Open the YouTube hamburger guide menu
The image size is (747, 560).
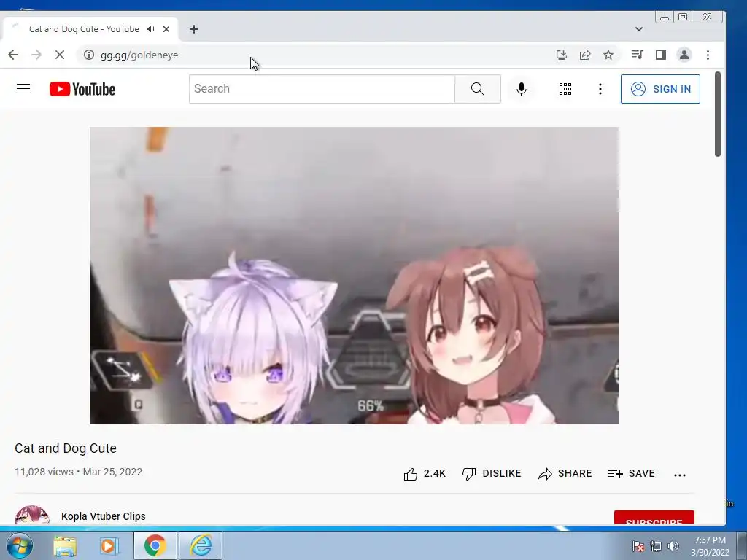(23, 89)
